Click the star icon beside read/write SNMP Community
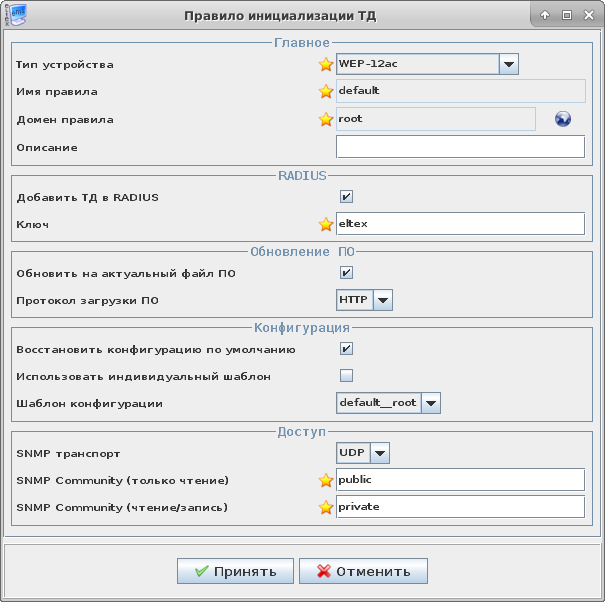This screenshot has height=602, width=605. pos(325,508)
